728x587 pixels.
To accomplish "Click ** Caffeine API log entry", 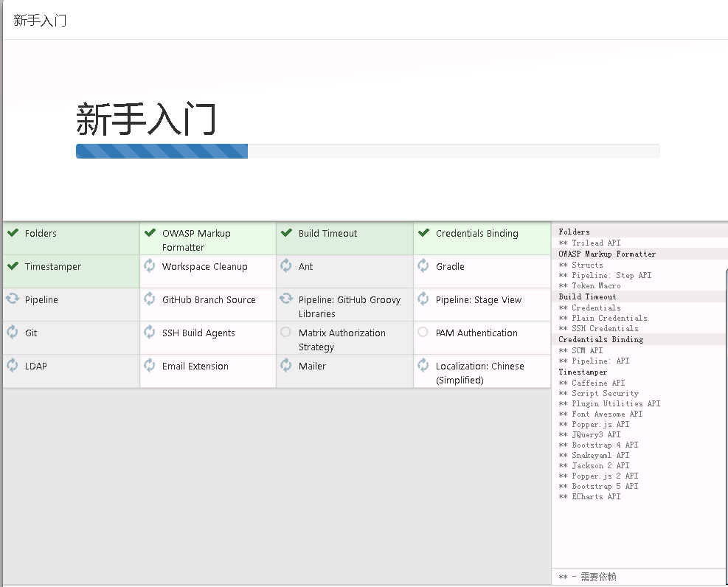I will [592, 383].
